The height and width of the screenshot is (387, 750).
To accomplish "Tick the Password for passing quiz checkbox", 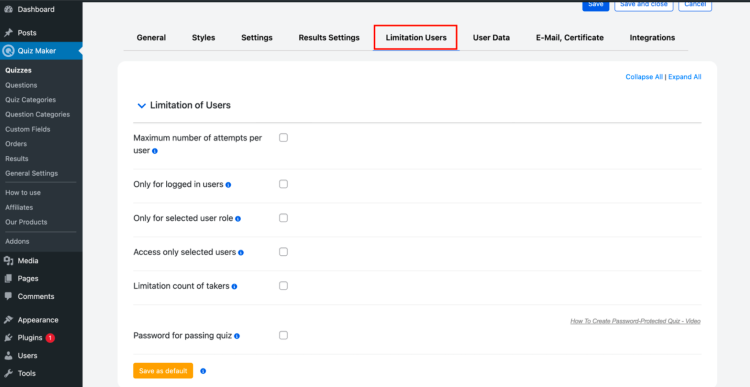I will [283, 335].
